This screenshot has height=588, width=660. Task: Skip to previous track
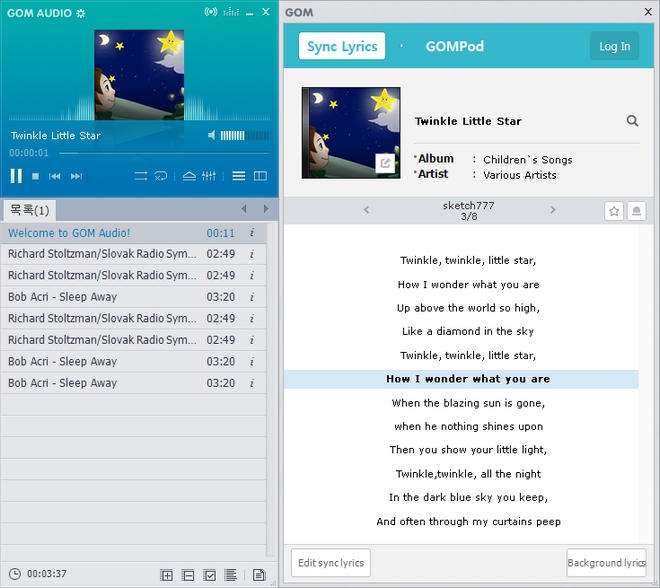[54, 176]
